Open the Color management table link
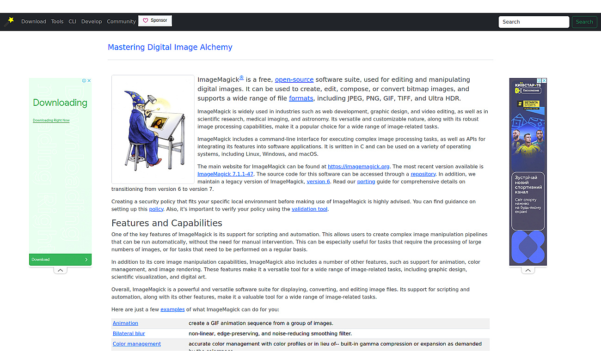This screenshot has height=364, width=601. (x=137, y=344)
